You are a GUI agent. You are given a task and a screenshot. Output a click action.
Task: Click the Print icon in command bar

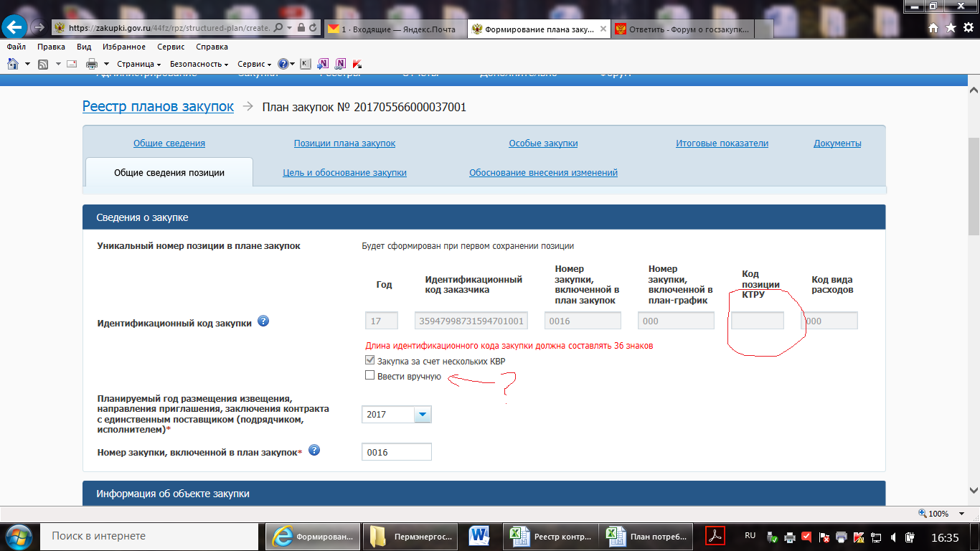click(x=92, y=64)
